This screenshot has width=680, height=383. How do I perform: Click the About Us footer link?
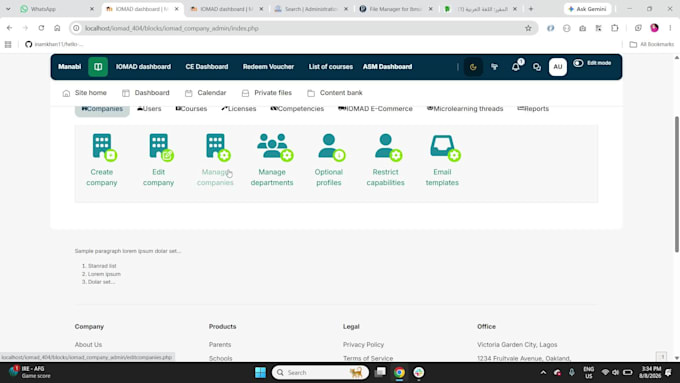88,344
